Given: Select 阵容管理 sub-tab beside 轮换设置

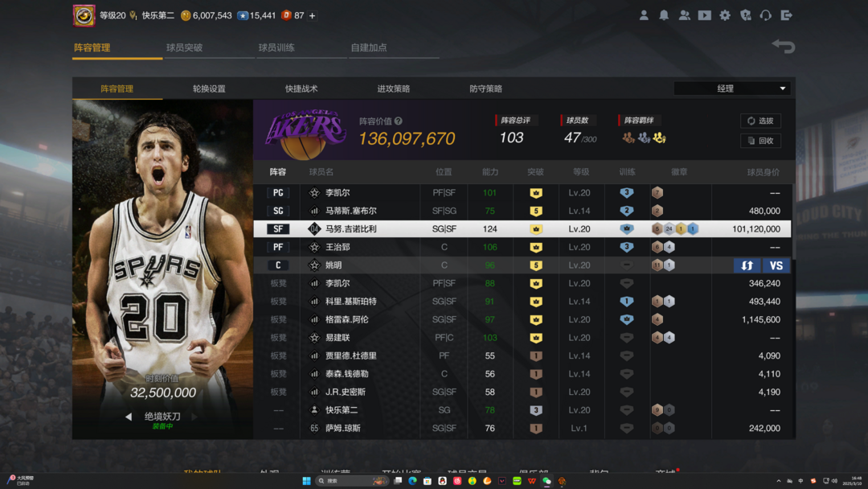Looking at the screenshot, I should 117,88.
